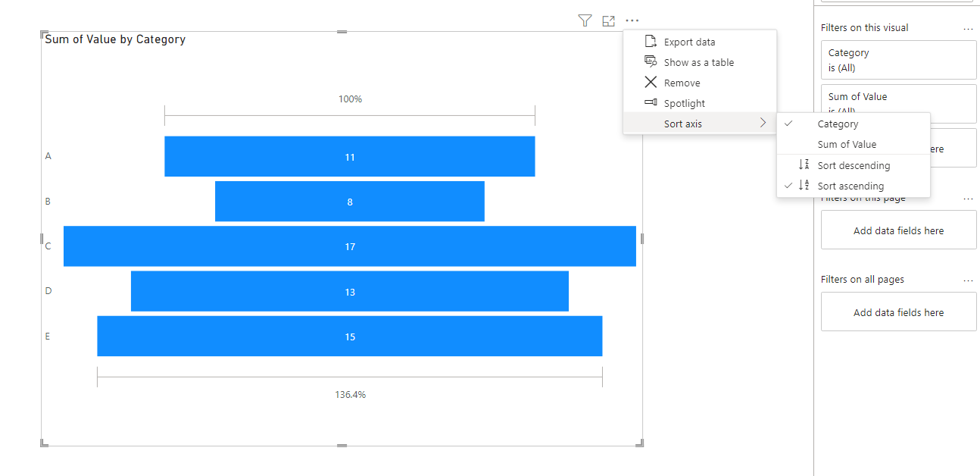Screen dimensions: 980x476
Task: Click the Show as a table icon
Action: tap(650, 61)
